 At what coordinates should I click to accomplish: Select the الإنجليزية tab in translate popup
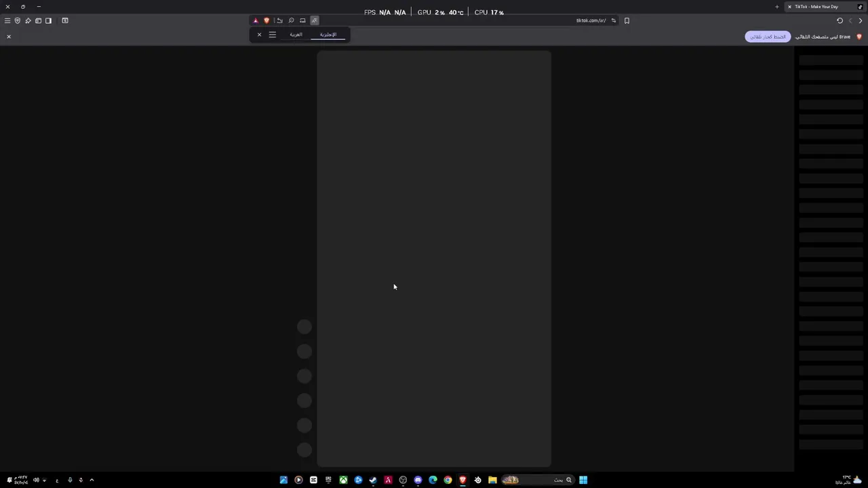(x=328, y=35)
